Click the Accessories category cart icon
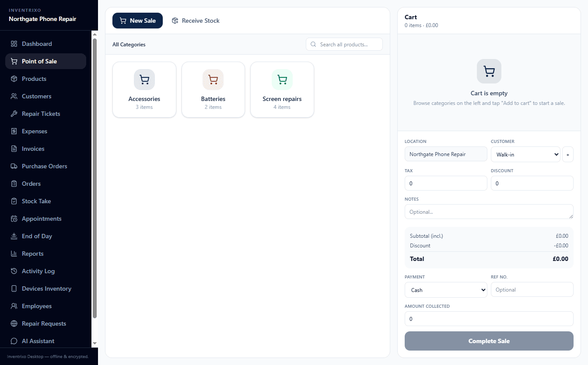 [x=144, y=80]
